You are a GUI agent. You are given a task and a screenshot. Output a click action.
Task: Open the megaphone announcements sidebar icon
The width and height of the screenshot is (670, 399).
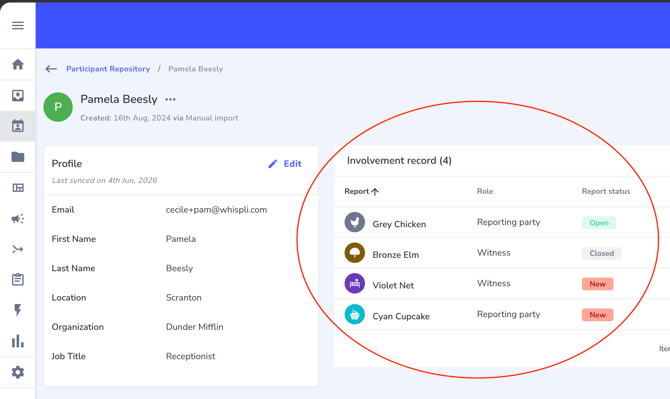click(18, 219)
